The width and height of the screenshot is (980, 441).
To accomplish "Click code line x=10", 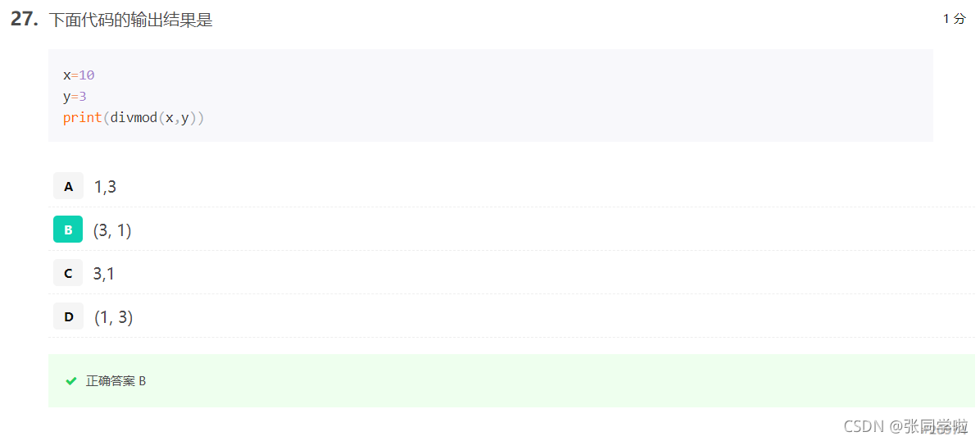I will click(x=79, y=75).
